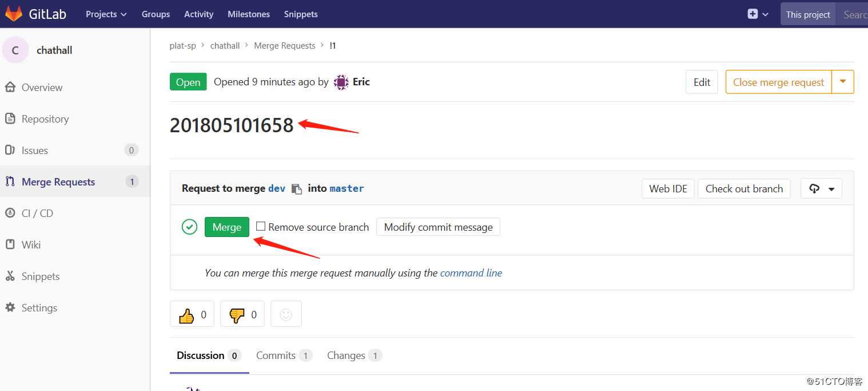
Task: Open Snippets in top navigation
Action: (x=301, y=14)
